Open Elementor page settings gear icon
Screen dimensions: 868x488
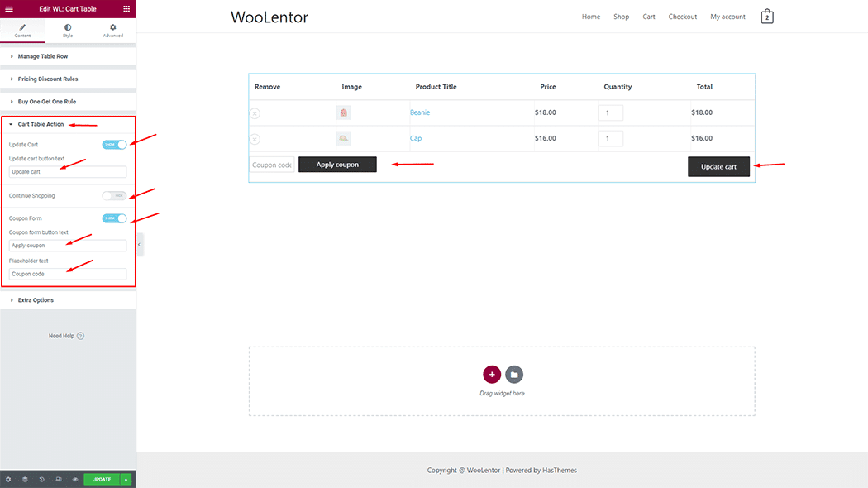pos(8,479)
